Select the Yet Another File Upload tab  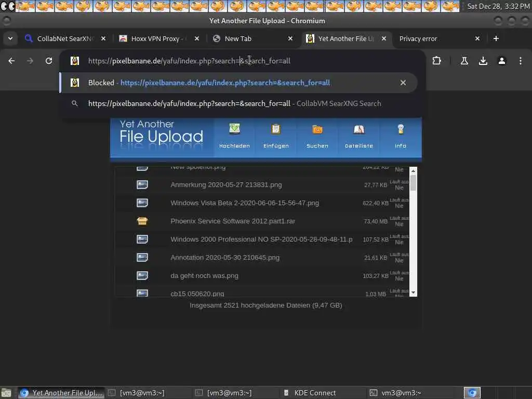[345, 38]
